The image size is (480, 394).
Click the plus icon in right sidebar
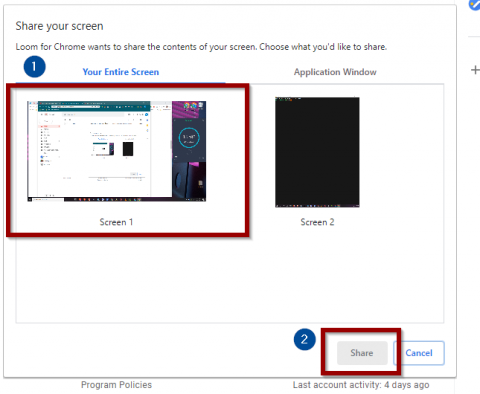tap(475, 70)
